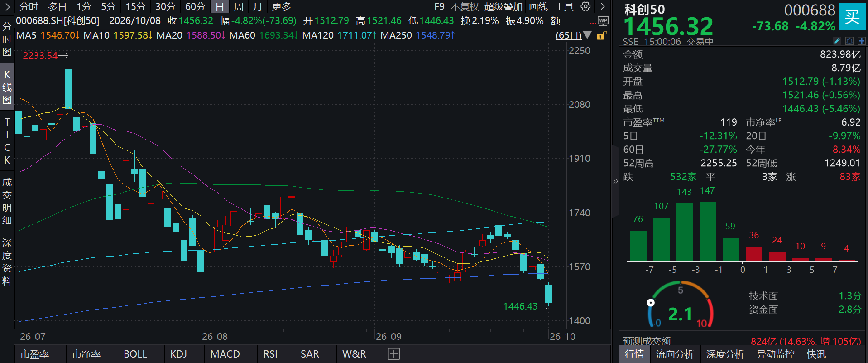Image resolution: width=868 pixels, height=363 pixels.
Task: Toggle the orange lock icon beside 65日
Action: tap(601, 35)
